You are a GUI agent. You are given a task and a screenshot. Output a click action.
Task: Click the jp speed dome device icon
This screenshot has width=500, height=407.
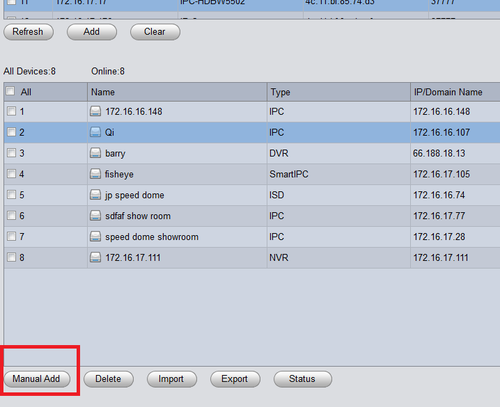click(95, 195)
